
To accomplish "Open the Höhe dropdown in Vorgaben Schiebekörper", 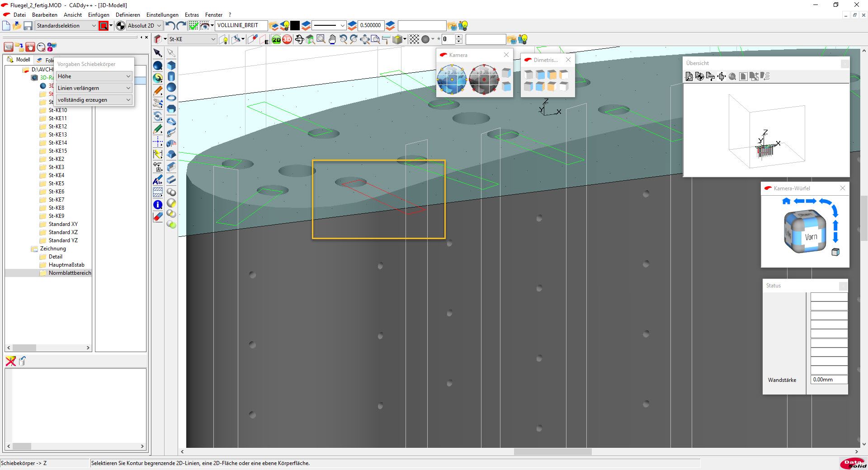I will coord(94,76).
